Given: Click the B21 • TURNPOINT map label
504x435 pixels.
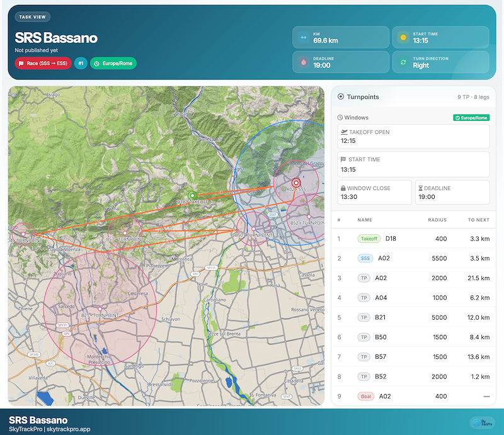Looking at the screenshot, I should pos(100,315).
